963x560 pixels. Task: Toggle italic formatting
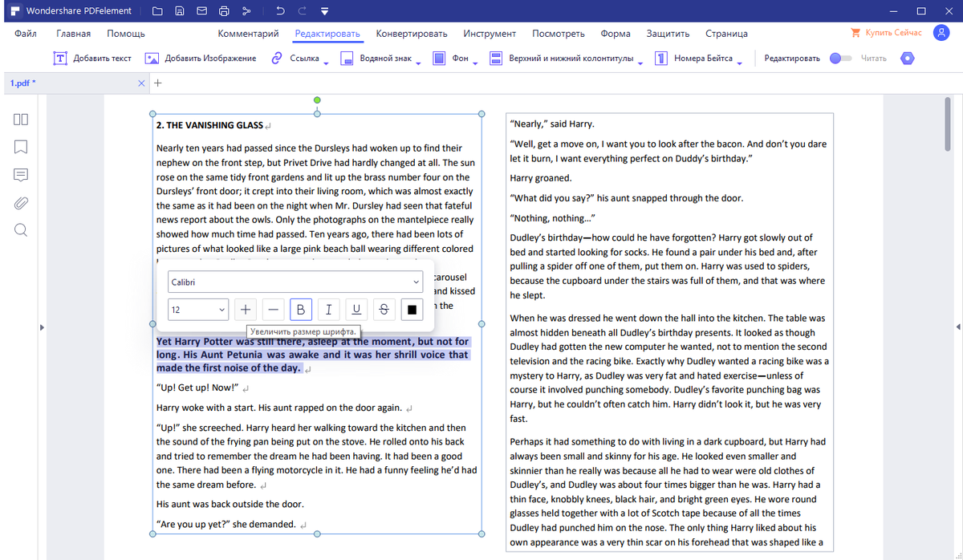[328, 310]
